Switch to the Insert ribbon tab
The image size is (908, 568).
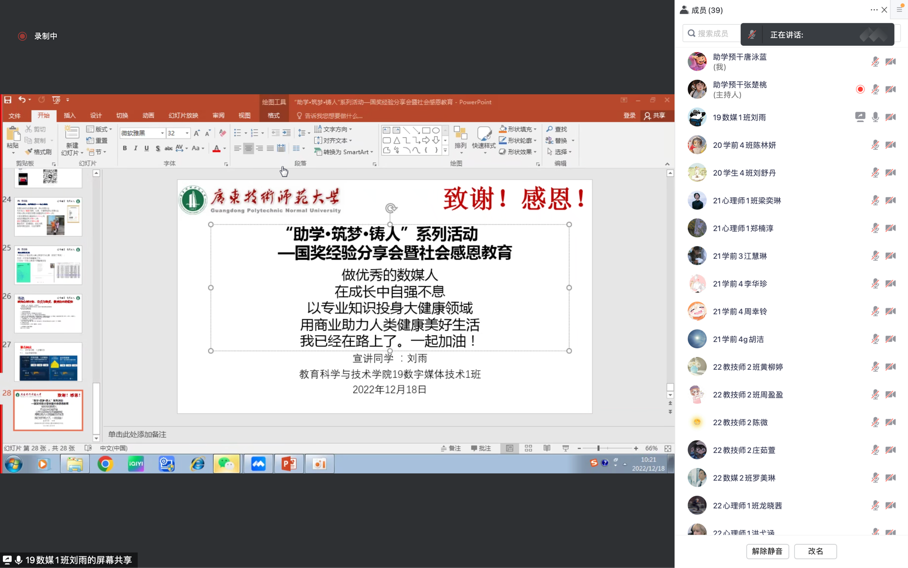pyautogui.click(x=69, y=116)
